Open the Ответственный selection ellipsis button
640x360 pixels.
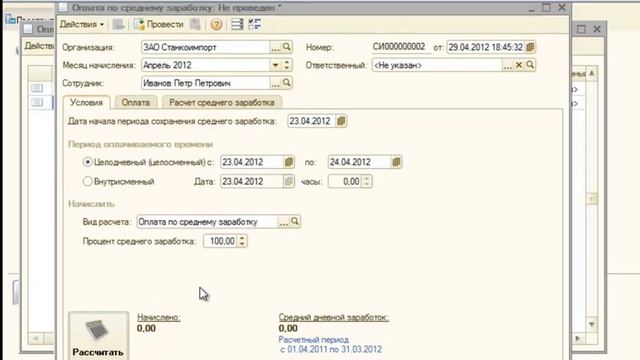coord(507,65)
